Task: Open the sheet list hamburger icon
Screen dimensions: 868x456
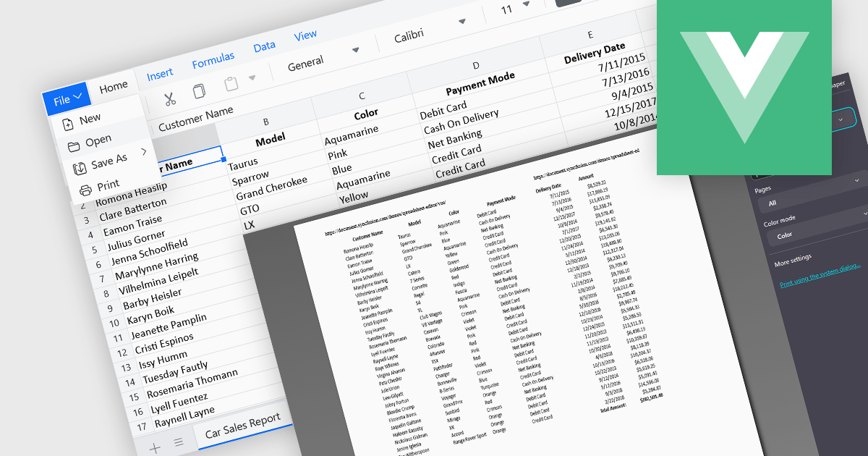Action: click(x=179, y=442)
